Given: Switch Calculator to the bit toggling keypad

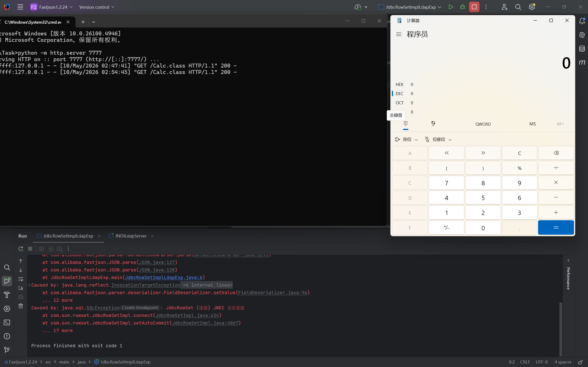Looking at the screenshot, I should tap(433, 124).
